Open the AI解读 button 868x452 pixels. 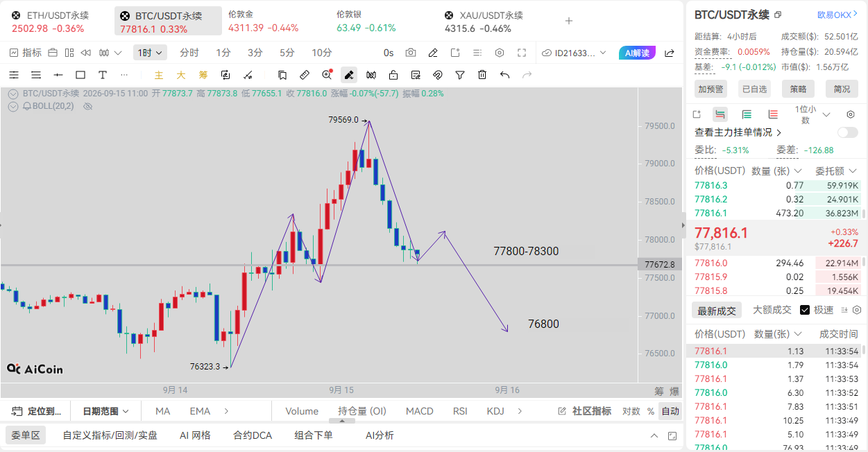(637, 53)
